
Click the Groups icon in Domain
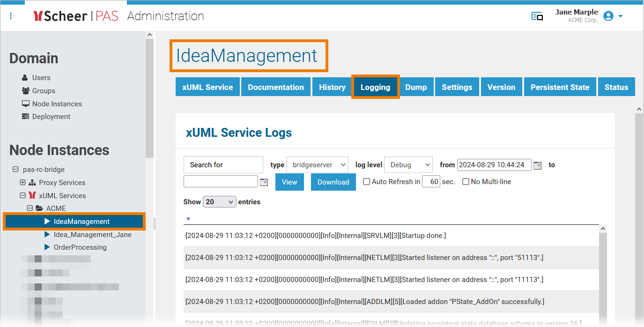pyautogui.click(x=25, y=91)
